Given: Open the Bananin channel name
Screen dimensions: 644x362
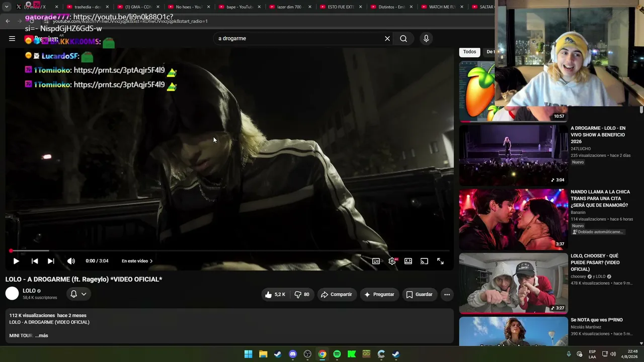Looking at the screenshot, I should 578,213.
